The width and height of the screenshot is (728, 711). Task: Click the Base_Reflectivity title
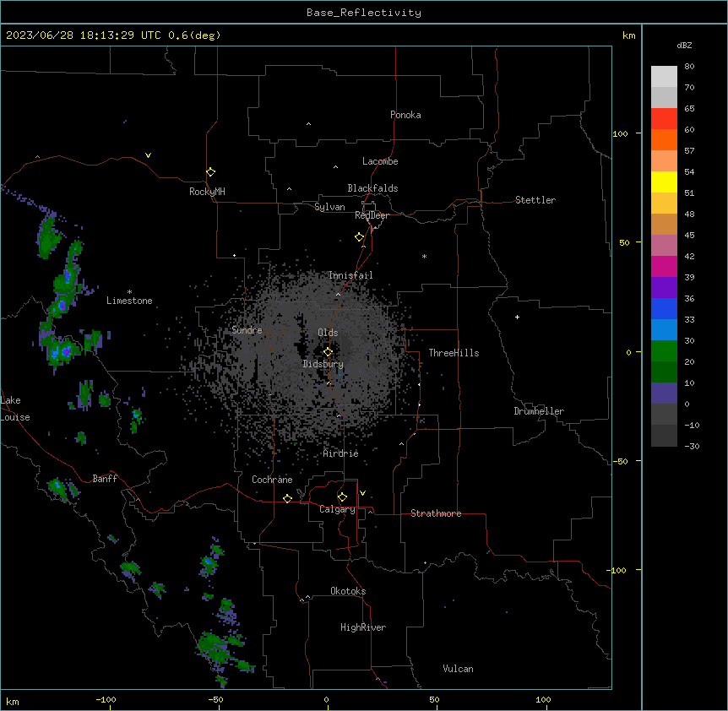(x=364, y=13)
